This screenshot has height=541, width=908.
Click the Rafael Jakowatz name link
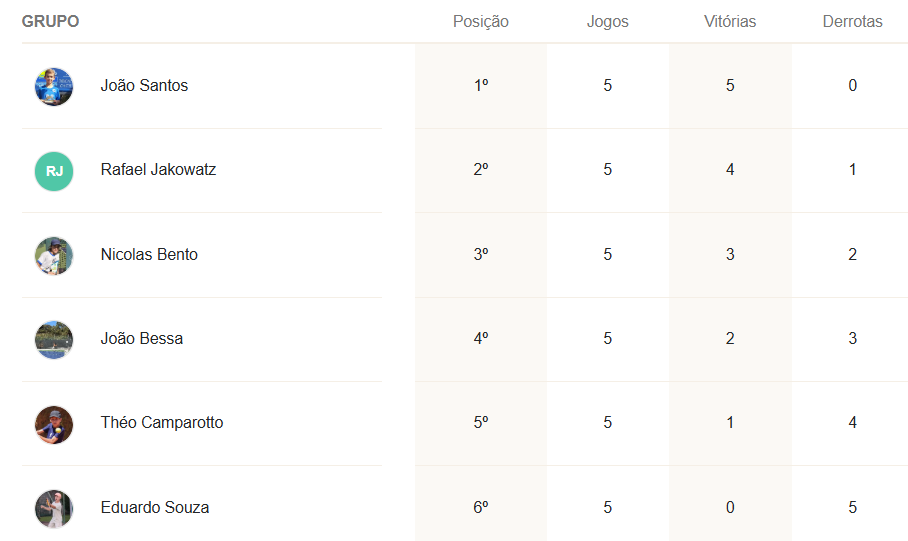point(158,170)
